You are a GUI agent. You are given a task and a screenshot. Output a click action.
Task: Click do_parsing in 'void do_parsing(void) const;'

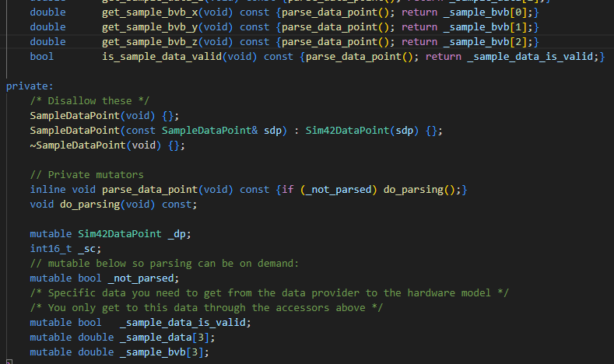click(x=89, y=205)
